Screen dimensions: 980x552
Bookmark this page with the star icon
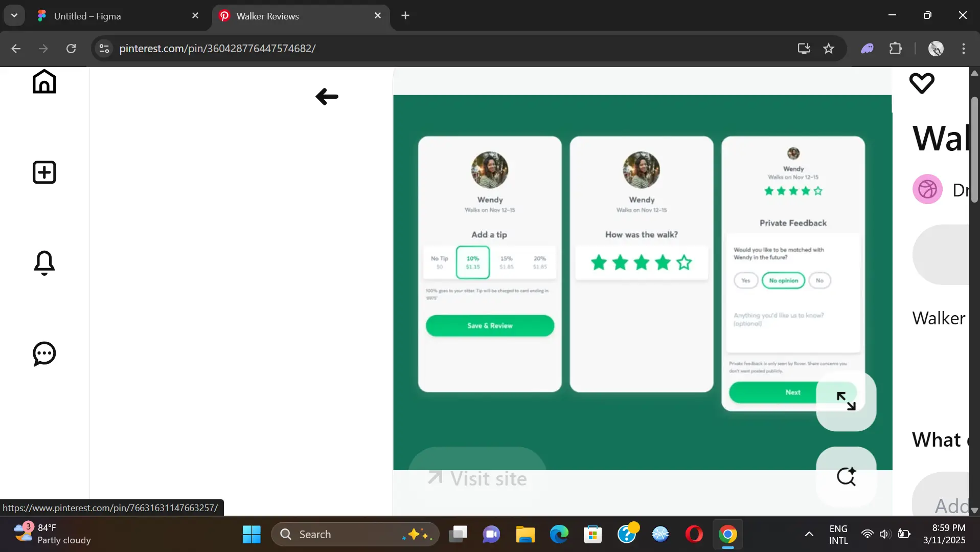click(828, 49)
